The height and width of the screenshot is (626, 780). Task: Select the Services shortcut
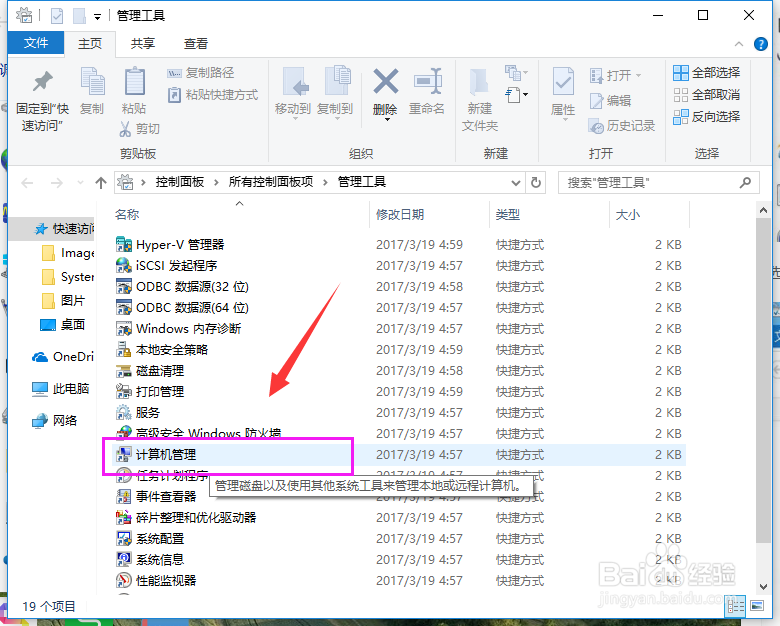(138, 413)
